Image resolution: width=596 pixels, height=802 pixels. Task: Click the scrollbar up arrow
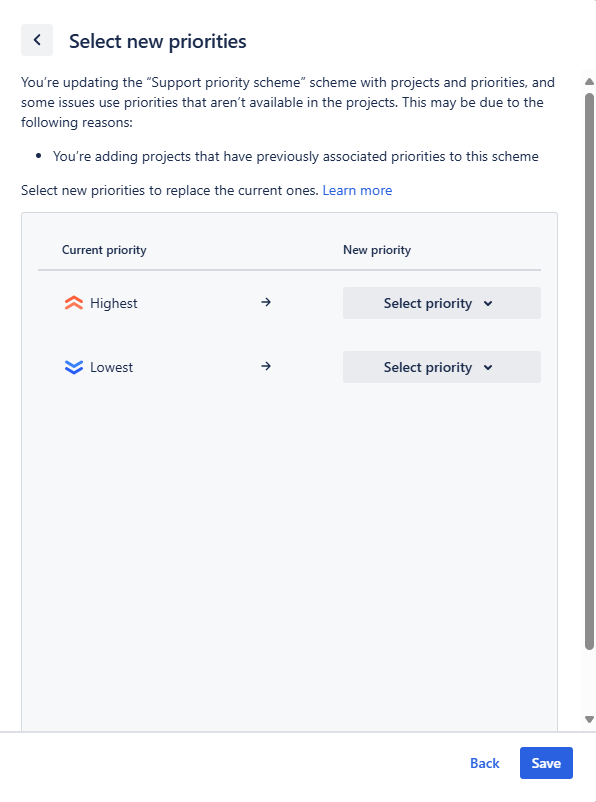(x=589, y=82)
